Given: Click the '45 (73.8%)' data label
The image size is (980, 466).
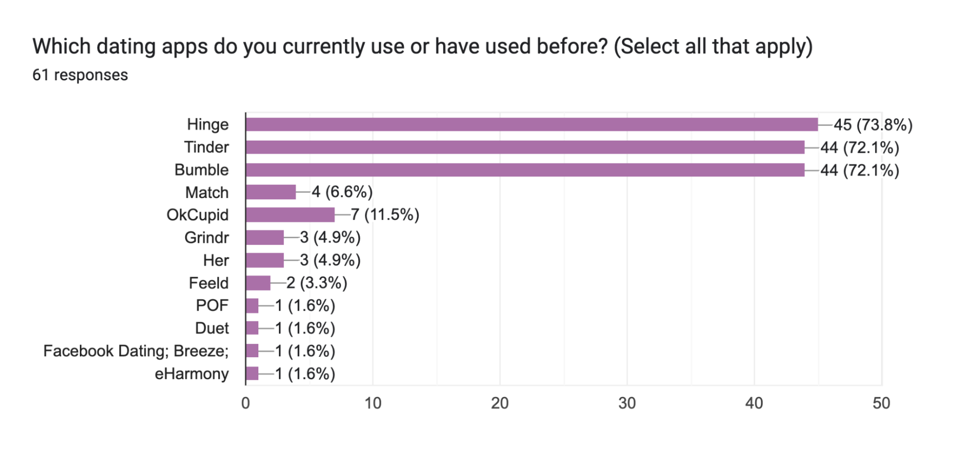Looking at the screenshot, I should (x=873, y=125).
